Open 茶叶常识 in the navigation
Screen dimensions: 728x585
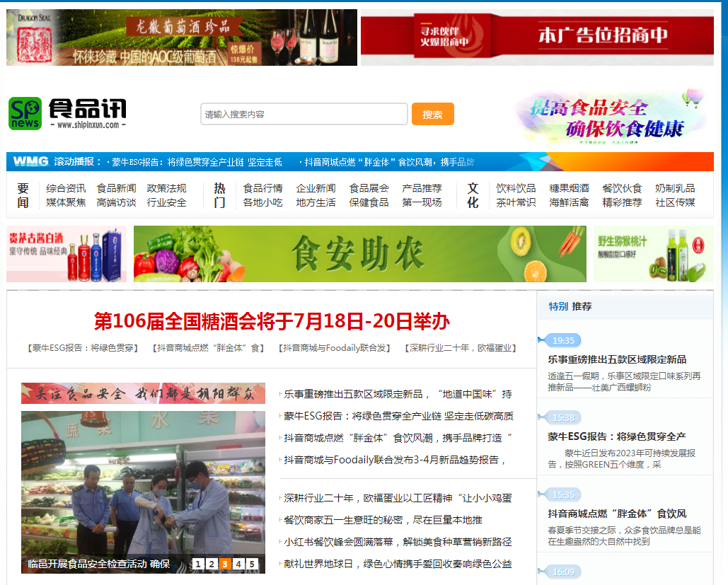pyautogui.click(x=516, y=202)
